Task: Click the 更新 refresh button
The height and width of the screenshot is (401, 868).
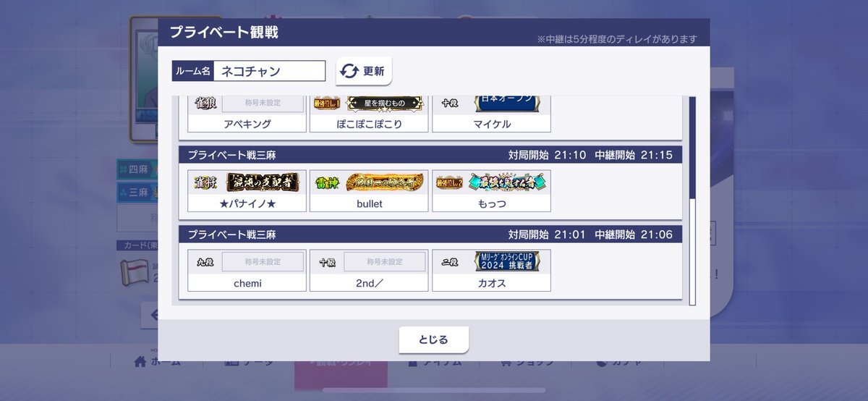Action: click(364, 71)
